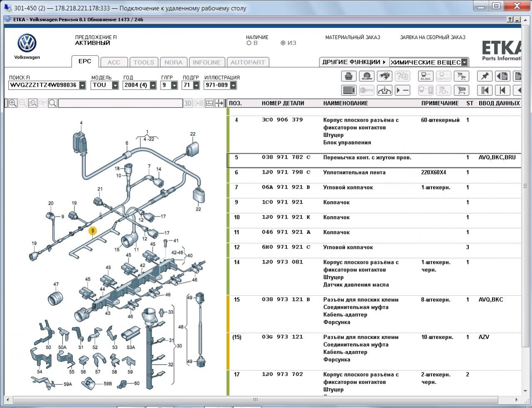Click the print icon in the toolbar
This screenshot has height=408, width=532.
349,76
